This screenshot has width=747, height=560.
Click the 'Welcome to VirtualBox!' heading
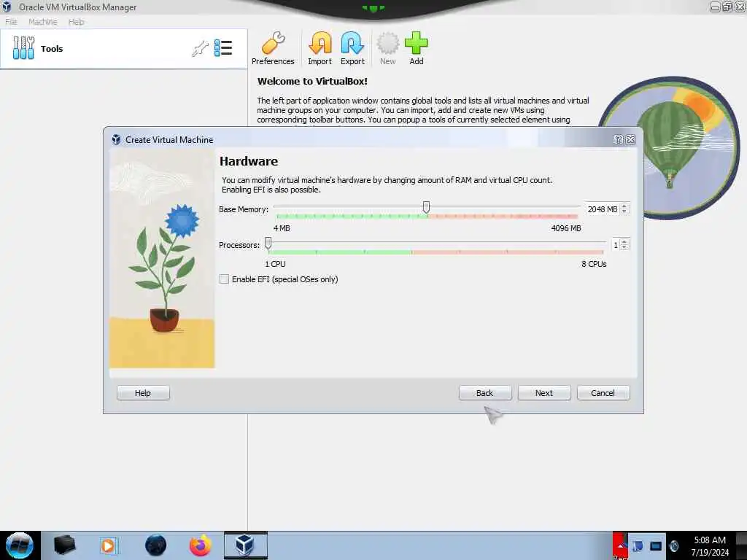312,82
